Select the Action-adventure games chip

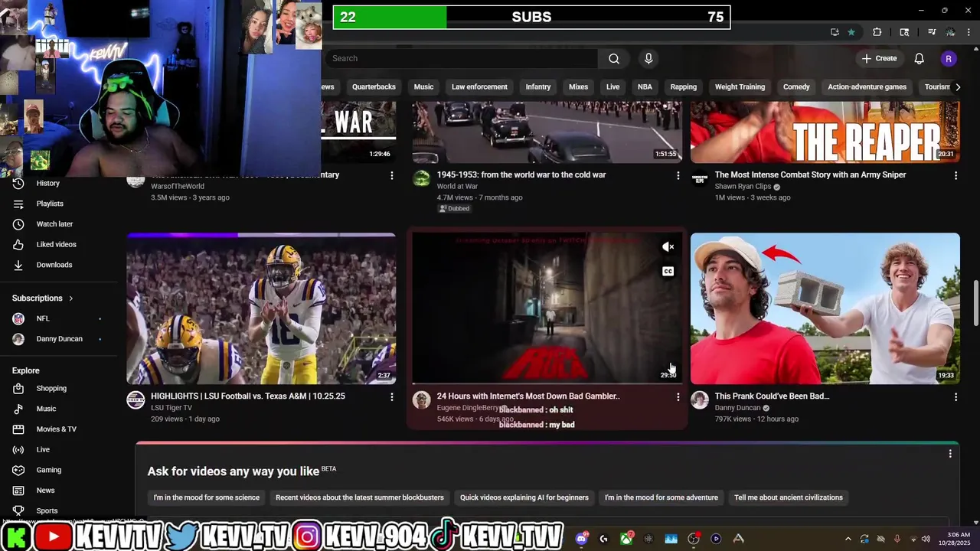click(x=867, y=86)
